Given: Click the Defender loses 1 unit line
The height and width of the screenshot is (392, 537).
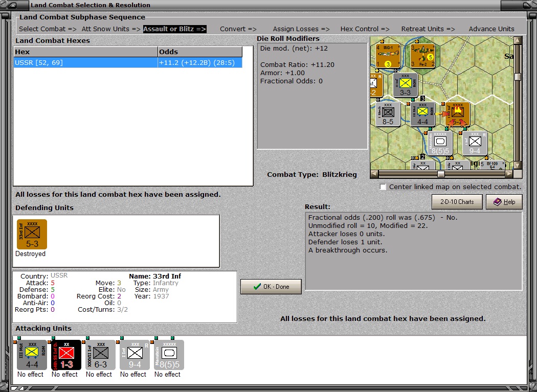Looking at the screenshot, I should point(345,242).
